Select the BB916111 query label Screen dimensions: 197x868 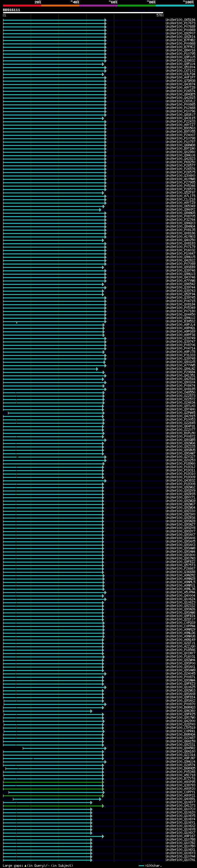click(11, 10)
